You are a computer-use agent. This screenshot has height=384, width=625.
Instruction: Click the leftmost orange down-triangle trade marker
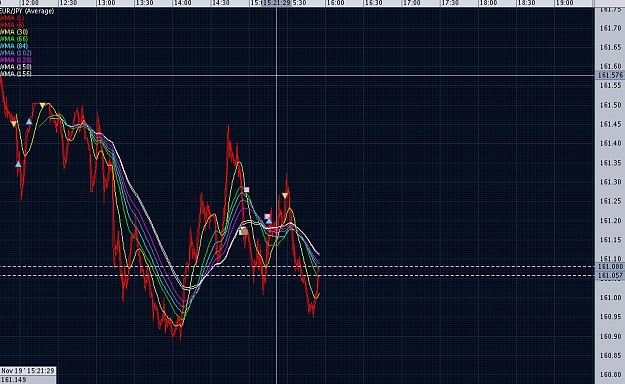pyautogui.click(x=14, y=124)
